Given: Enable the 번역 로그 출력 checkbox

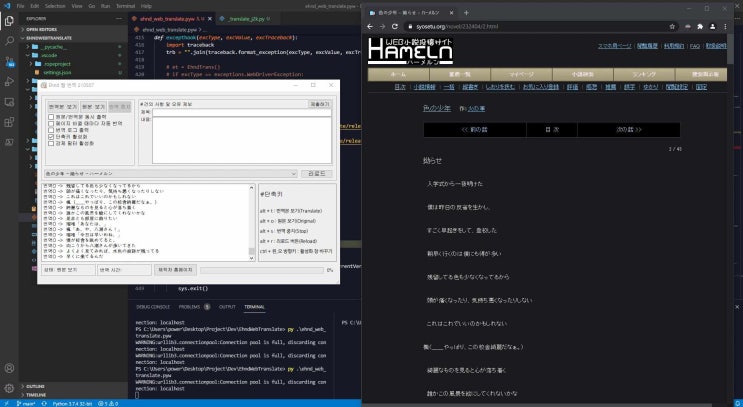Looking at the screenshot, I should tap(52, 130).
